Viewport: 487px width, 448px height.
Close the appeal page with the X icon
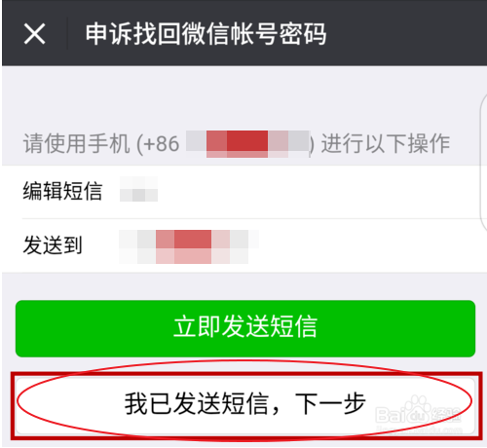pos(34,33)
